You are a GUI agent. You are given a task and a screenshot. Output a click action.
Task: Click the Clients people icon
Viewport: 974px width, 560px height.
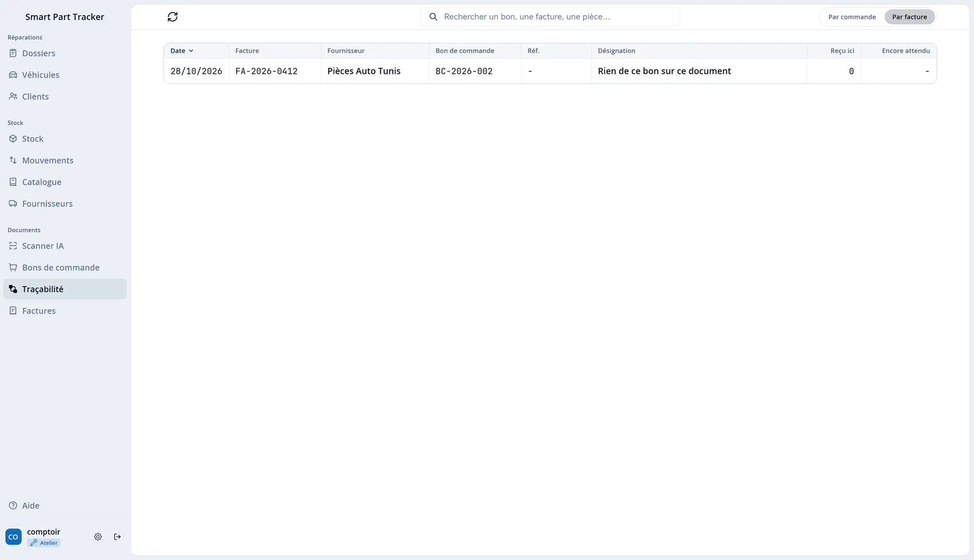(x=13, y=97)
